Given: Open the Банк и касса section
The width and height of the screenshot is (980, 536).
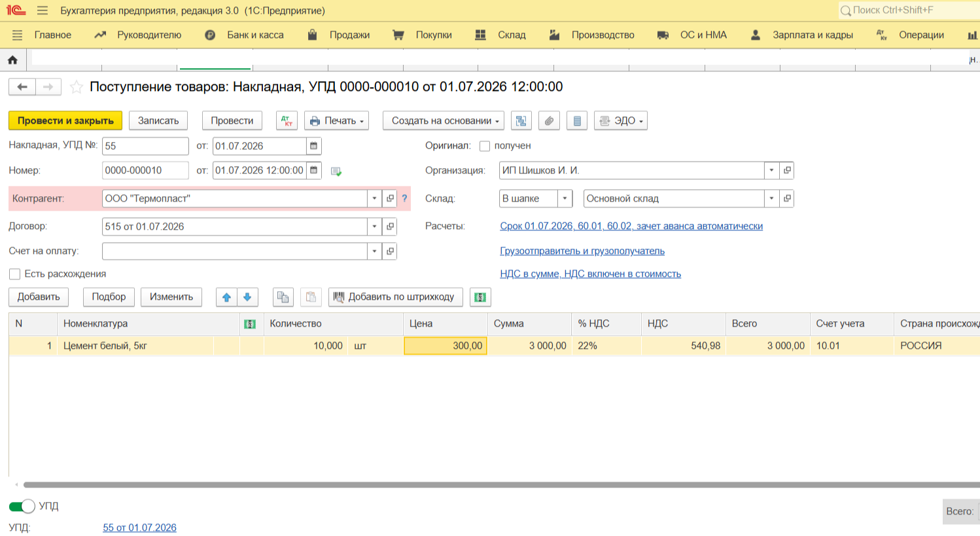Looking at the screenshot, I should [255, 35].
